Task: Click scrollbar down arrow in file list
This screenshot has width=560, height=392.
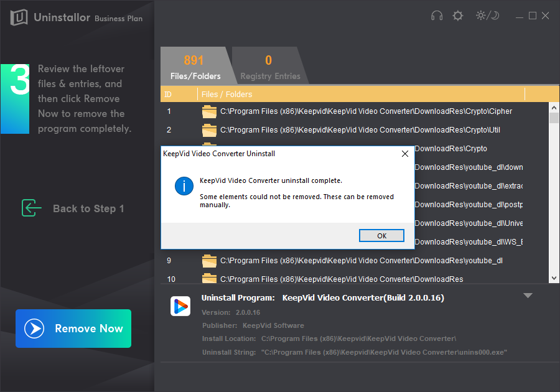Action: [x=554, y=278]
